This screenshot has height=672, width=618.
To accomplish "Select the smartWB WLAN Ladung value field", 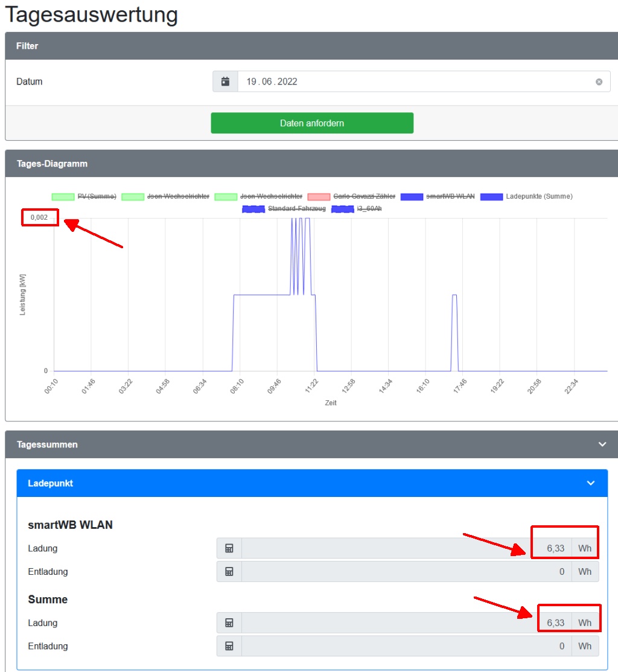I will 406,548.
